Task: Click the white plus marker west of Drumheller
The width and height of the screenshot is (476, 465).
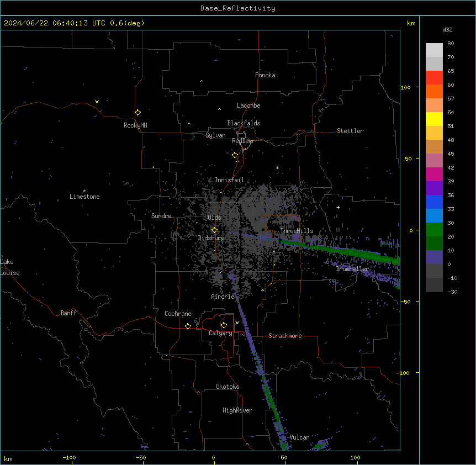Action: [338, 207]
